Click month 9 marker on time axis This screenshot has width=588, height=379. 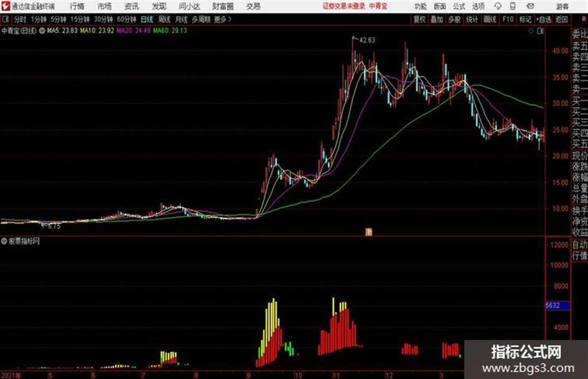click(248, 375)
